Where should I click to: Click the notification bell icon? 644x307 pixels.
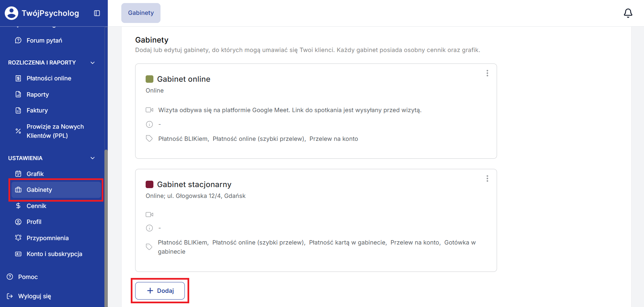click(x=628, y=13)
